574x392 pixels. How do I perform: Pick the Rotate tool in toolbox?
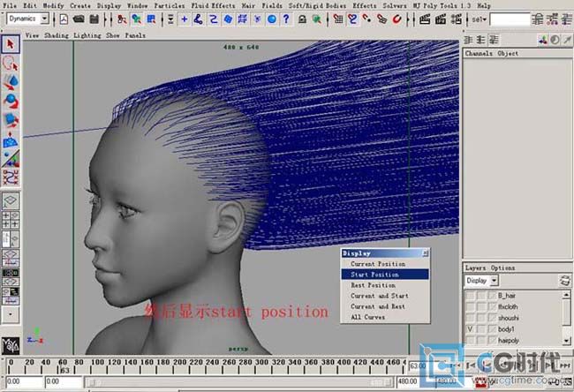tap(11, 102)
